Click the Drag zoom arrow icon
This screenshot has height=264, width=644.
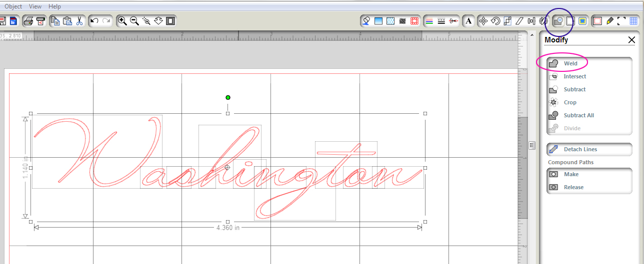tap(158, 21)
